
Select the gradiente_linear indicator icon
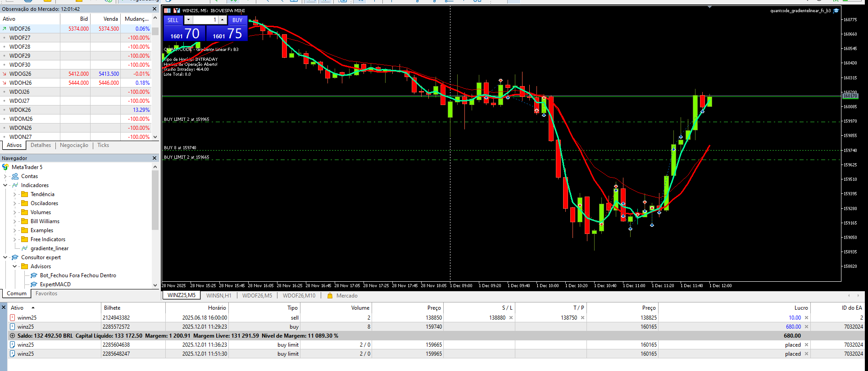pos(25,248)
